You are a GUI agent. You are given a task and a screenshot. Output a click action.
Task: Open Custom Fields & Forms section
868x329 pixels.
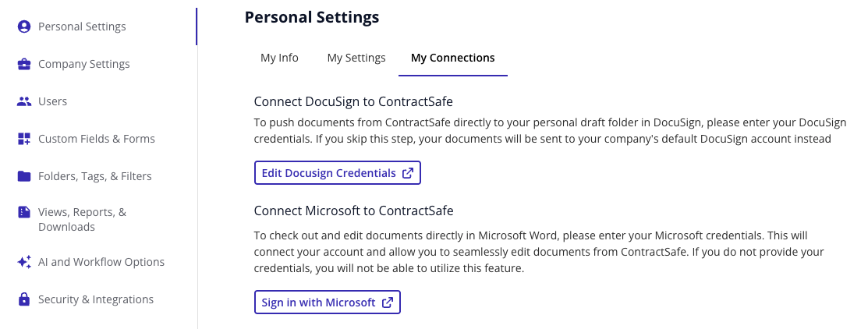pyautogui.click(x=96, y=139)
